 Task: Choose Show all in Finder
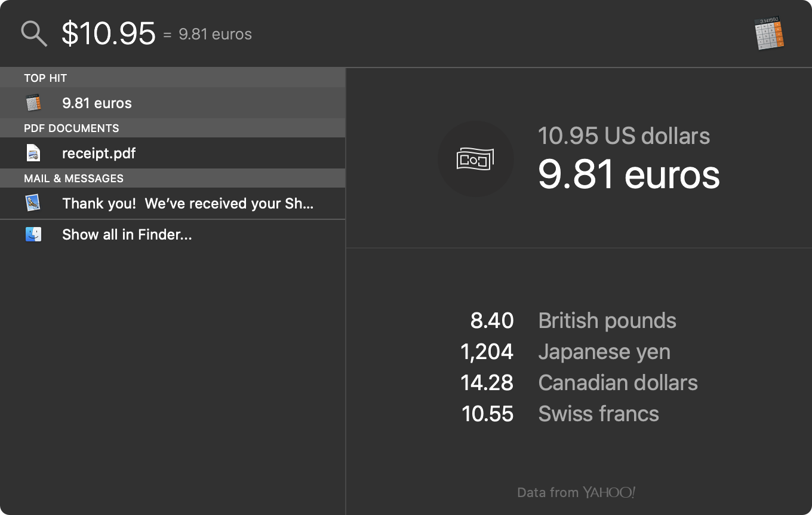coord(127,234)
